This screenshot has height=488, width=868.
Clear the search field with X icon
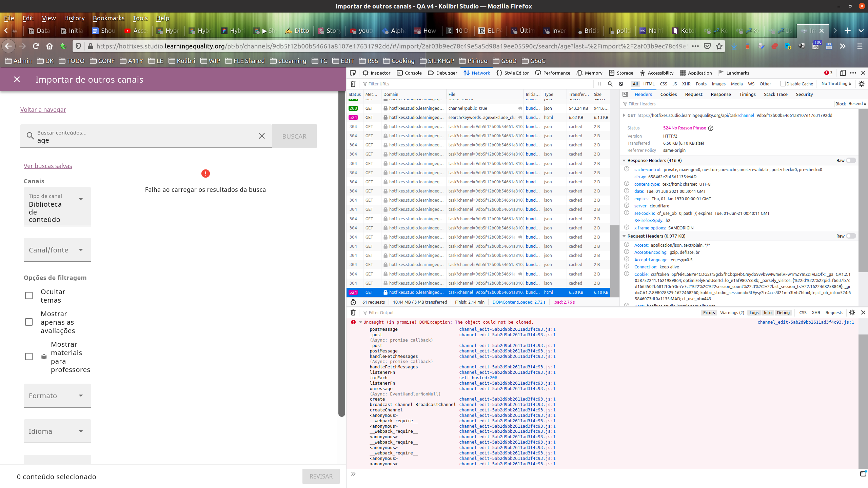(262, 136)
